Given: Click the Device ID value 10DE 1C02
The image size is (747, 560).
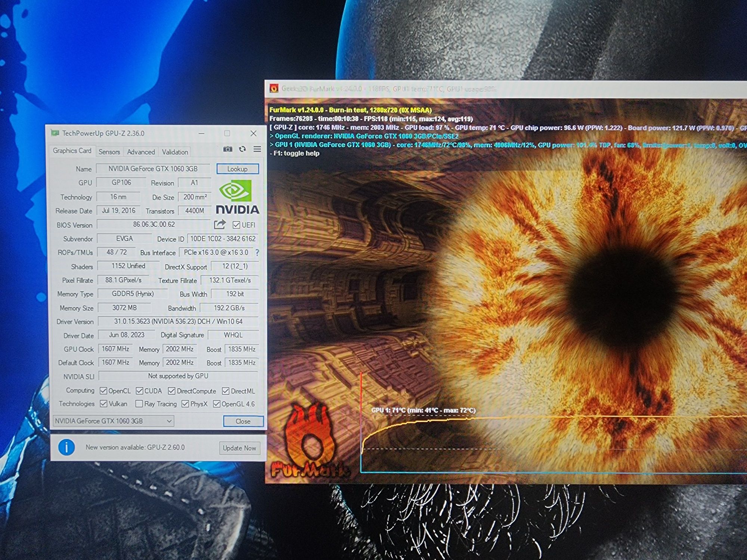Looking at the screenshot, I should tap(223, 239).
